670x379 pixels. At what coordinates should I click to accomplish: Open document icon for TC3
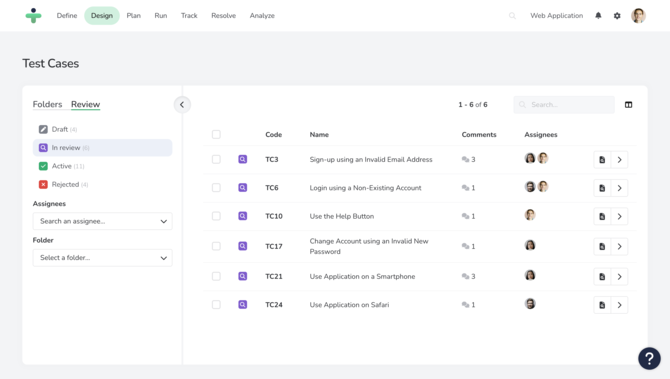point(602,160)
